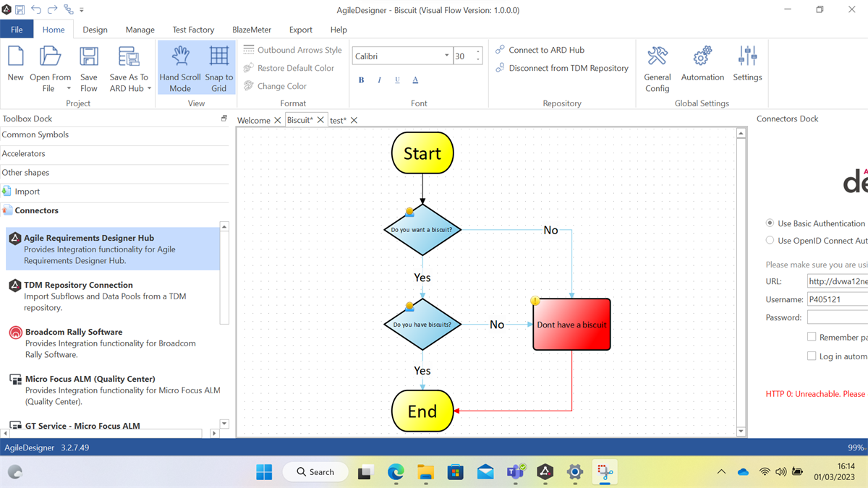Toggle Hand Scroll Mode
The width and height of the screenshot is (868, 488).
point(180,69)
